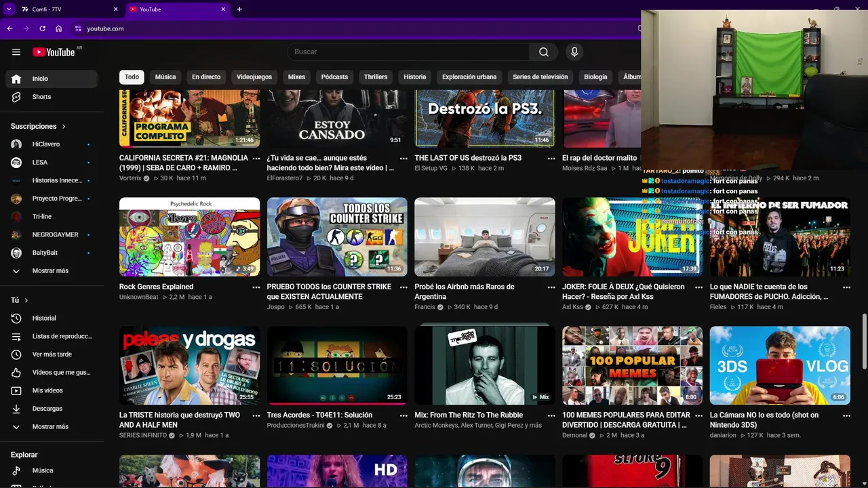Image resolution: width=868 pixels, height=488 pixels.
Task: Select the Videojuegos filter chip
Action: [x=254, y=77]
